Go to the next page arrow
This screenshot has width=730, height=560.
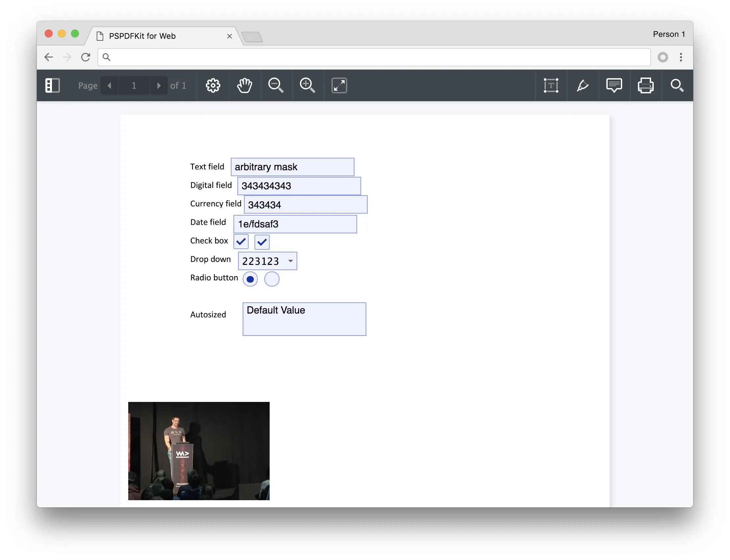click(159, 86)
